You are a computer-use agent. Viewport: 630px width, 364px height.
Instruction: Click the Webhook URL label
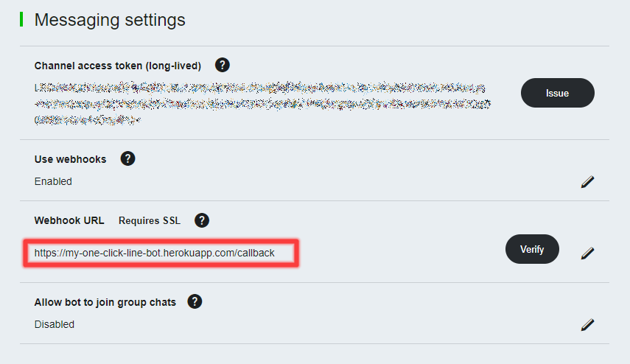pos(69,220)
